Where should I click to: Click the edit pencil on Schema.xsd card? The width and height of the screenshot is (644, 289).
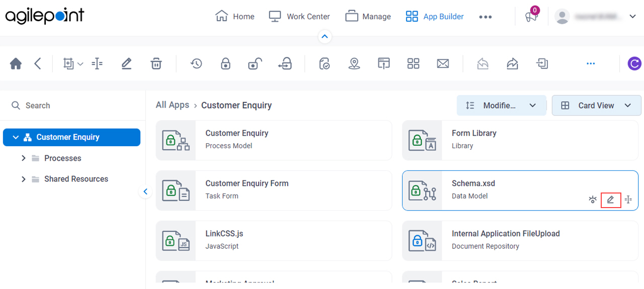[611, 200]
